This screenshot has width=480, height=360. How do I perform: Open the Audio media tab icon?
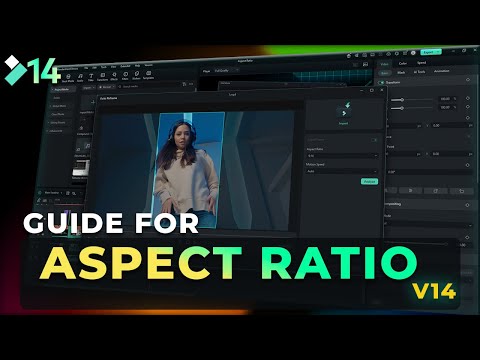[x=80, y=78]
